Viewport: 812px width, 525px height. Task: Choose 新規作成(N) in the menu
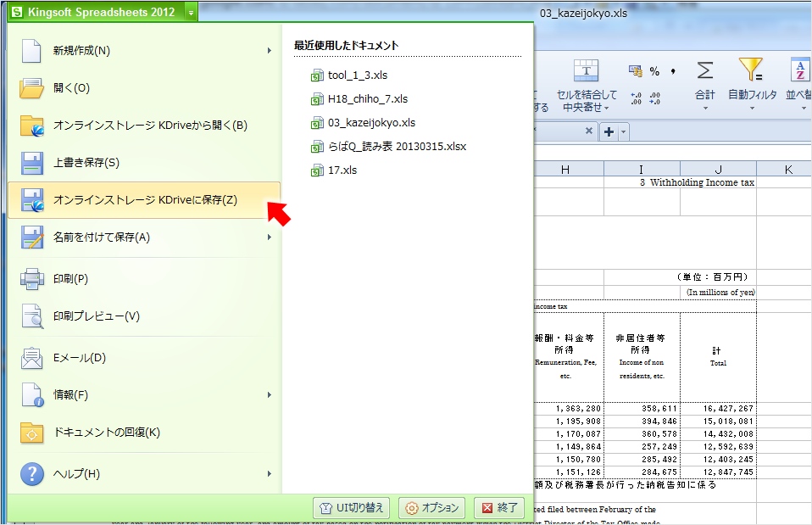tap(144, 51)
